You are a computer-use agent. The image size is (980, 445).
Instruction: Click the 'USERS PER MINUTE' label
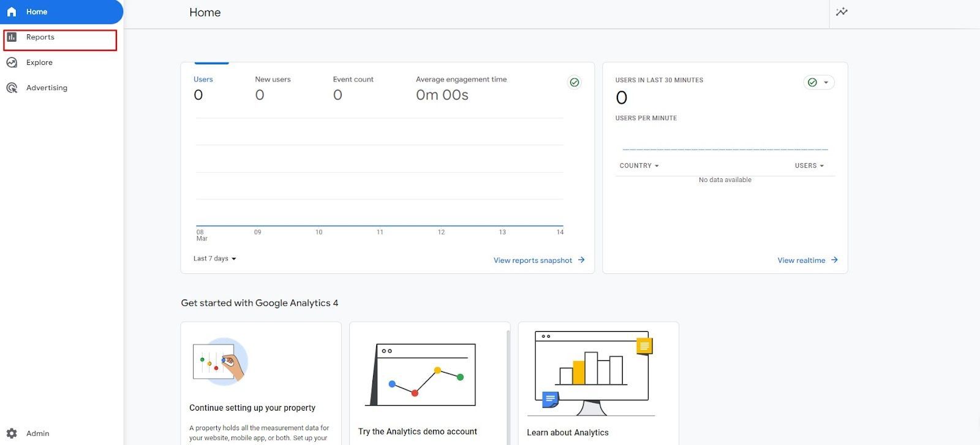click(x=646, y=118)
